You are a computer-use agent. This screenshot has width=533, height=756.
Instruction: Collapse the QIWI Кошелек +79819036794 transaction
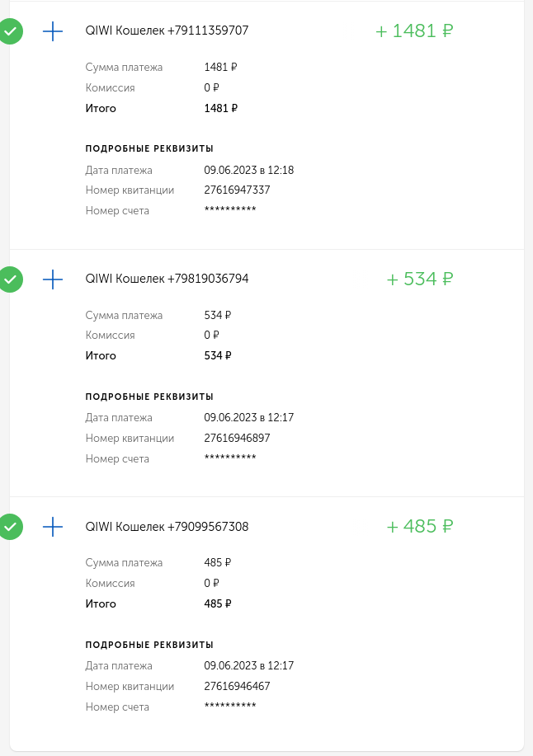(167, 279)
